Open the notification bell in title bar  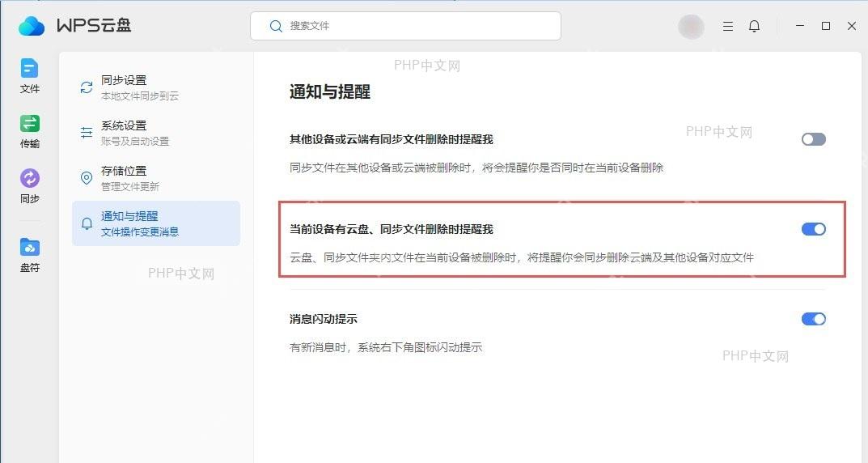coord(754,26)
